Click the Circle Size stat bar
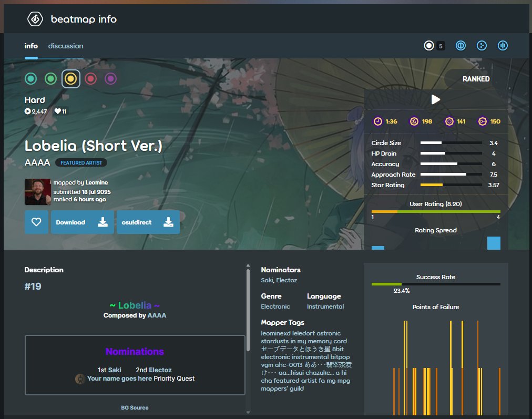The image size is (532, 419). [x=451, y=143]
